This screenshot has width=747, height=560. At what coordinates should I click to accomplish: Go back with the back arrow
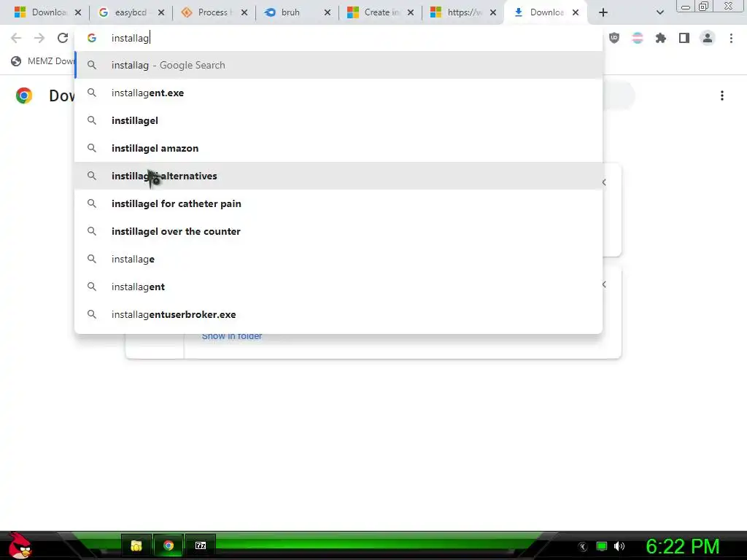tap(16, 38)
